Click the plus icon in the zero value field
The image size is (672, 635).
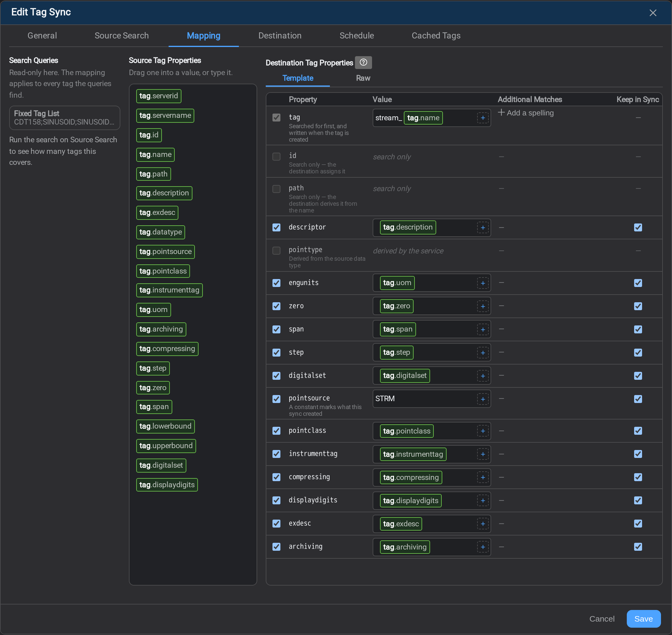[483, 306]
